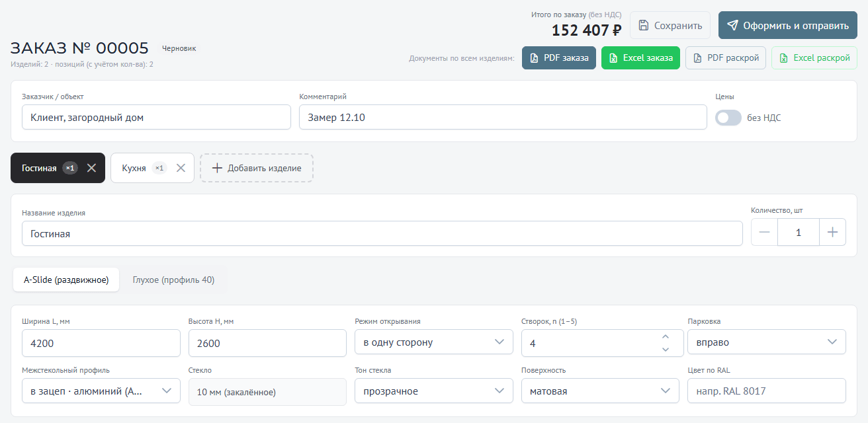Download PDF заказа
Viewport: 868px width, 423px height.
(x=559, y=58)
